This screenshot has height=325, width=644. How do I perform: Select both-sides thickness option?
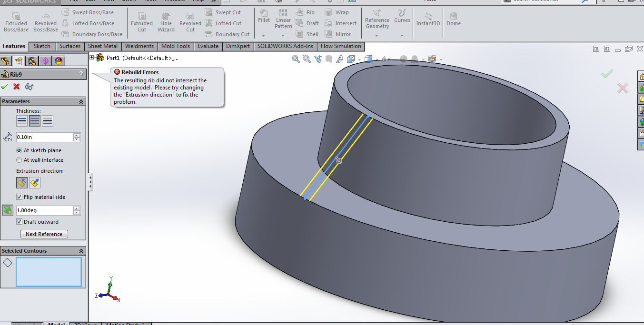(x=35, y=121)
